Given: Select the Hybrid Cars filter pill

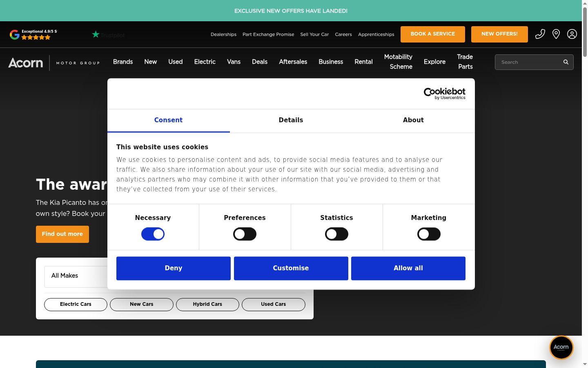Looking at the screenshot, I should [x=207, y=305].
